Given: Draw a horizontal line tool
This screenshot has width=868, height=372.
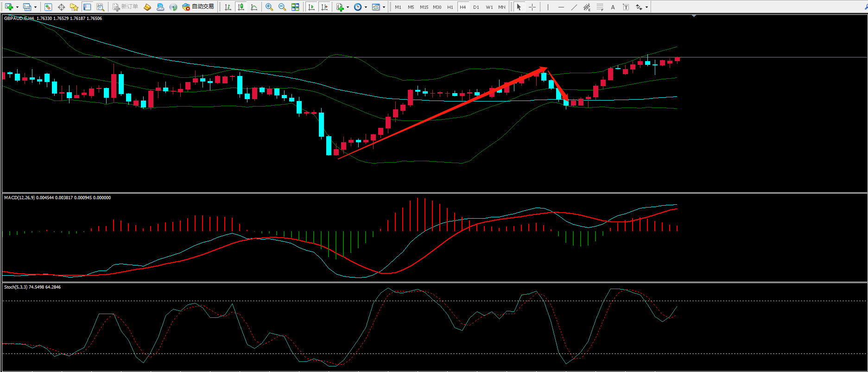Looking at the screenshot, I should pos(561,7).
